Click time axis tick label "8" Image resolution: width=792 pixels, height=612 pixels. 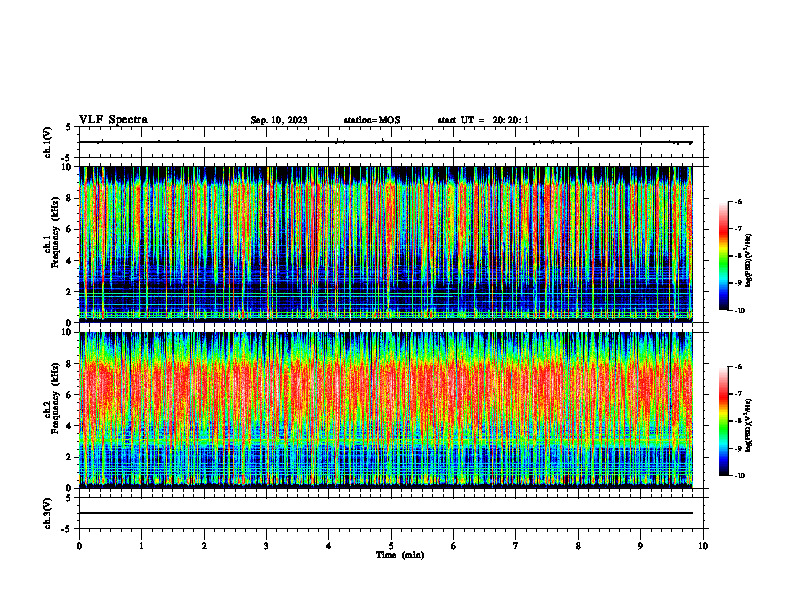tap(578, 546)
